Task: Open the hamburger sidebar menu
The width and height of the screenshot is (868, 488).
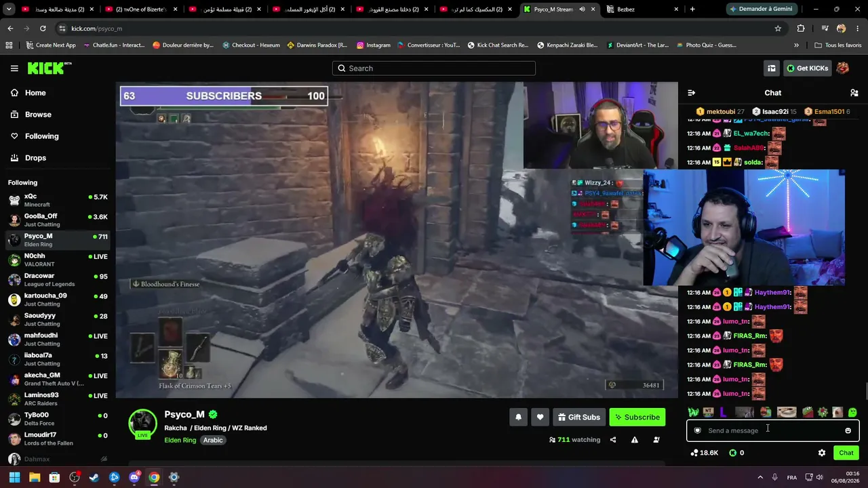Action: (x=14, y=68)
